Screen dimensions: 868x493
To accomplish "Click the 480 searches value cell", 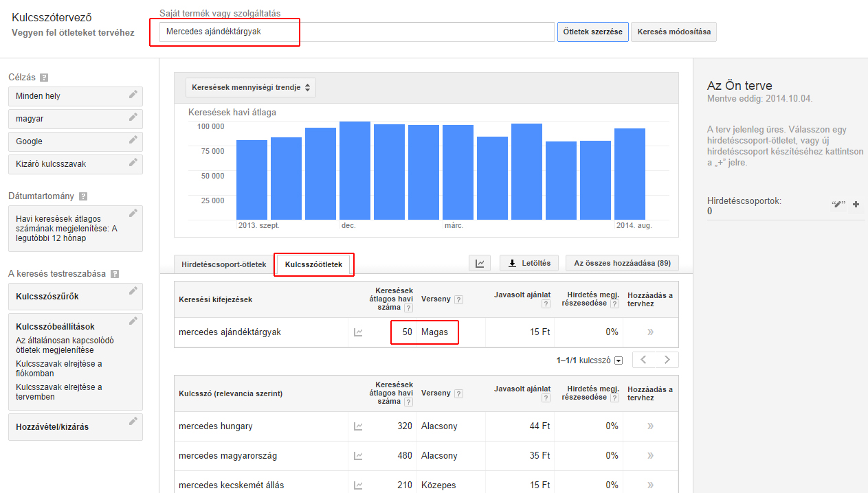I will point(405,456).
